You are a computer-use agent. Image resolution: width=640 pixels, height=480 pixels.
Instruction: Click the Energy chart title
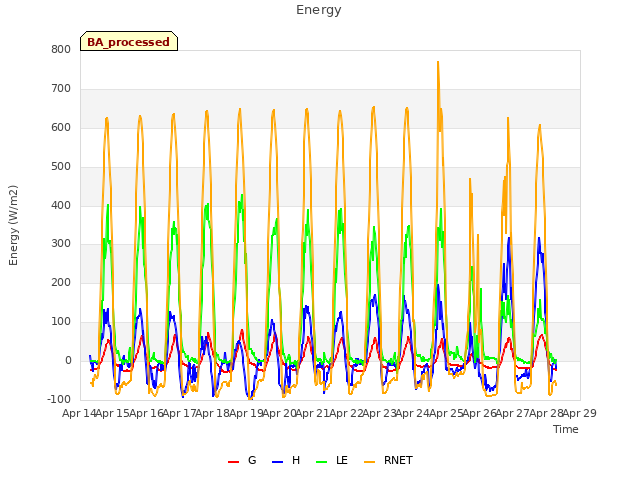click(319, 10)
